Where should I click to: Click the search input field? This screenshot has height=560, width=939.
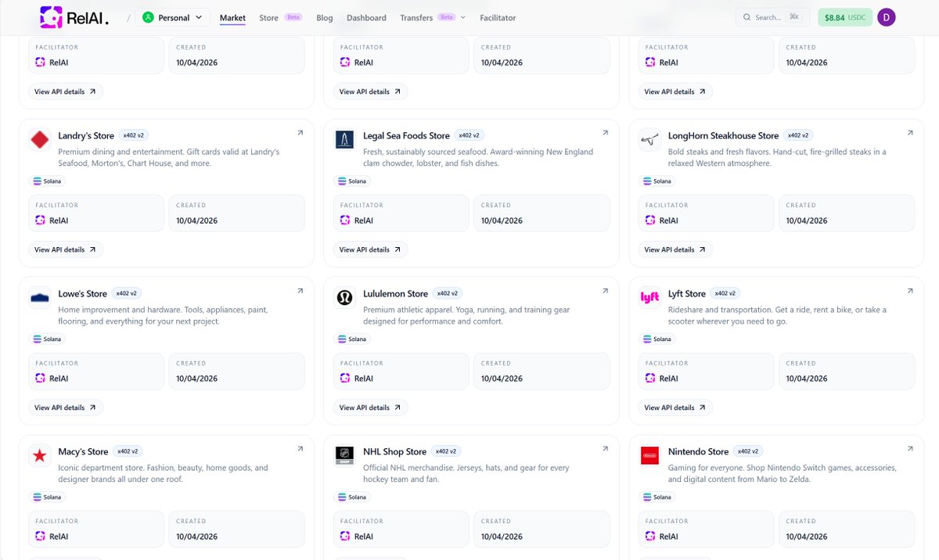tap(771, 16)
